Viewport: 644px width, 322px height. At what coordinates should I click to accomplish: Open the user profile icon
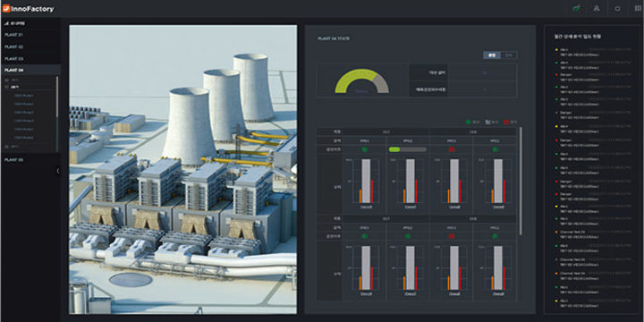point(597,8)
